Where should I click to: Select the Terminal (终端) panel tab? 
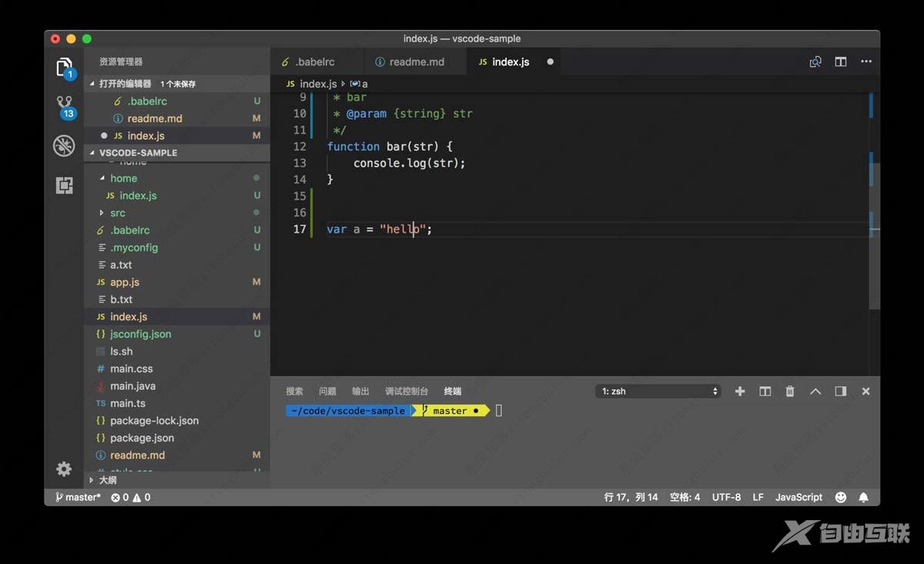click(453, 392)
